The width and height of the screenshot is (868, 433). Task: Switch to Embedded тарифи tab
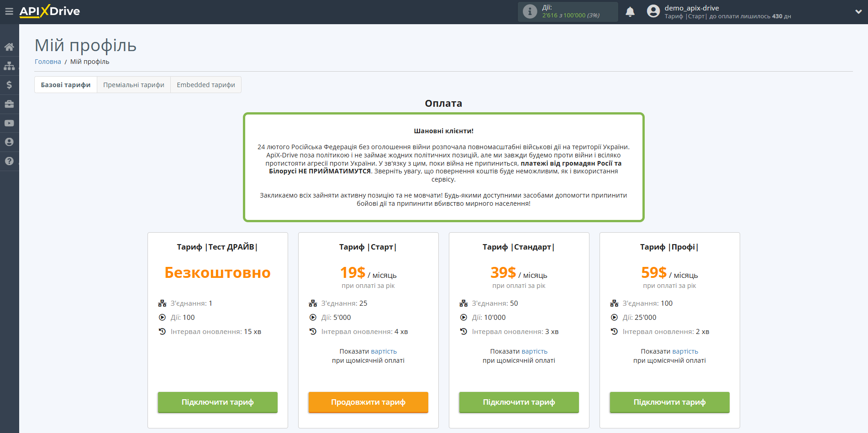point(206,85)
